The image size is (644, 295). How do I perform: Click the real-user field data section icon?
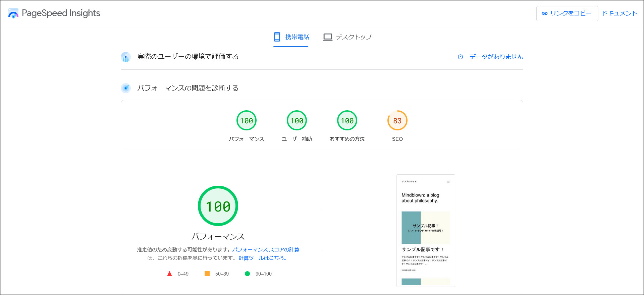point(126,57)
